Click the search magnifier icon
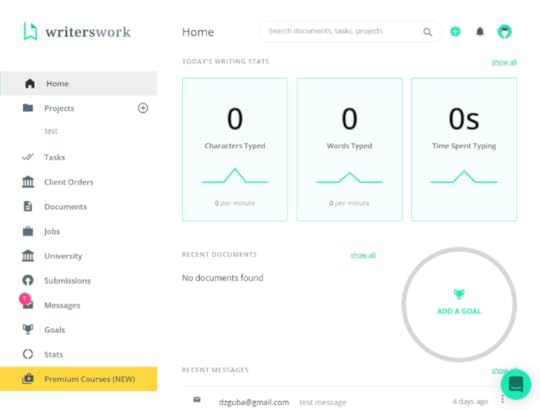The width and height of the screenshot is (540, 410). click(427, 32)
